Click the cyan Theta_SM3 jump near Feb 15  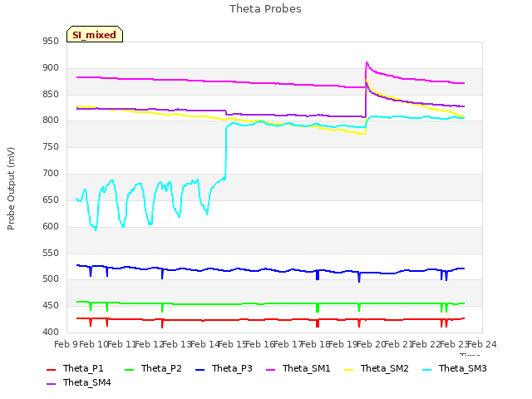click(x=226, y=153)
